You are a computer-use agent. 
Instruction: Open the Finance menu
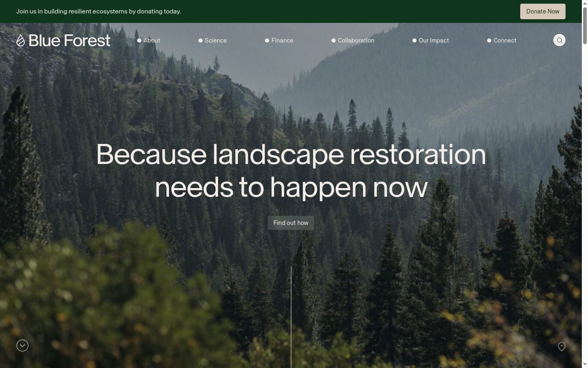279,40
